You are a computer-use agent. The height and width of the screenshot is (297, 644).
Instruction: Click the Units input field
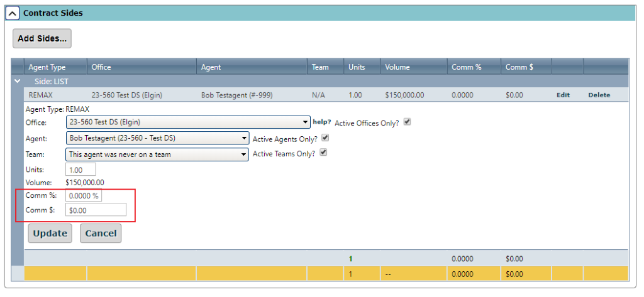click(x=80, y=170)
